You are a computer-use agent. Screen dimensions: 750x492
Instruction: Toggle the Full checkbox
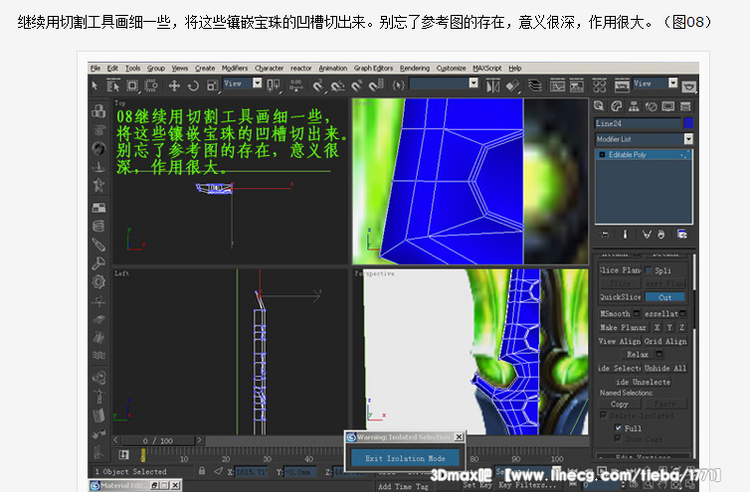618,428
